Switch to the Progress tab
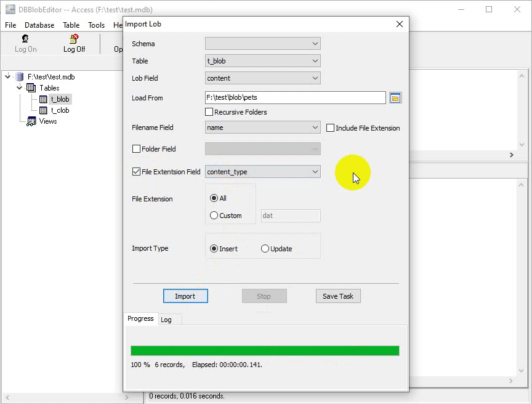Viewport: 532px width, 404px height. coord(140,318)
